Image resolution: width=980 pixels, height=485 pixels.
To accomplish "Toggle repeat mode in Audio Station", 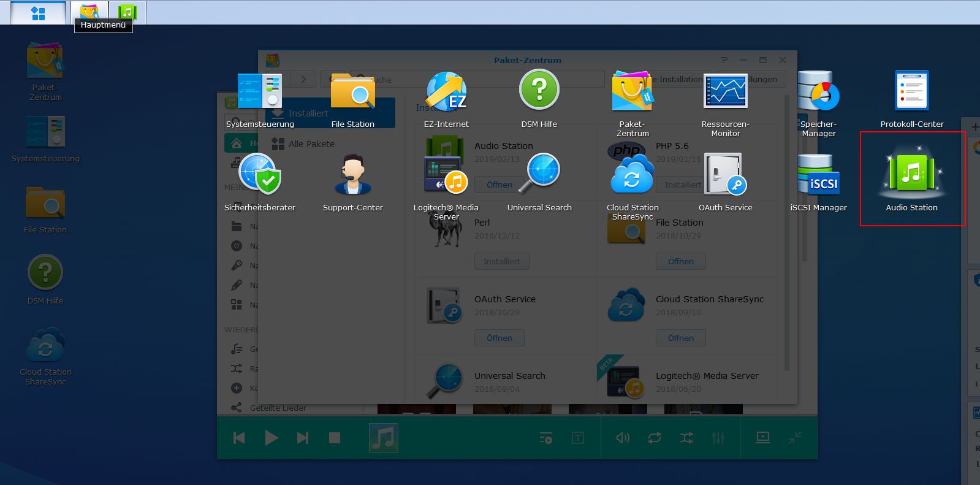I will coord(655,438).
